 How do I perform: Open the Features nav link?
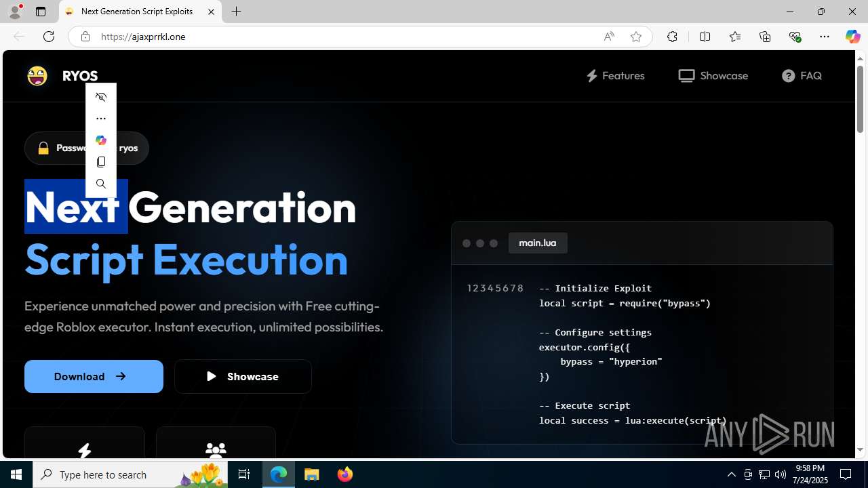(615, 76)
